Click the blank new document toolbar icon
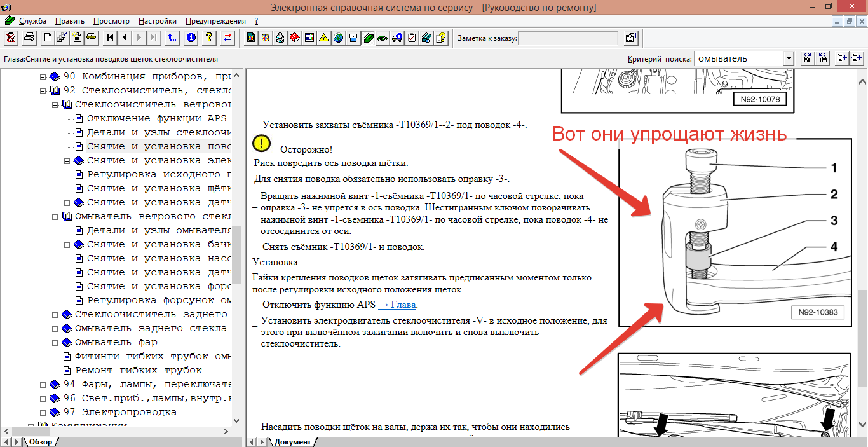 click(x=48, y=38)
